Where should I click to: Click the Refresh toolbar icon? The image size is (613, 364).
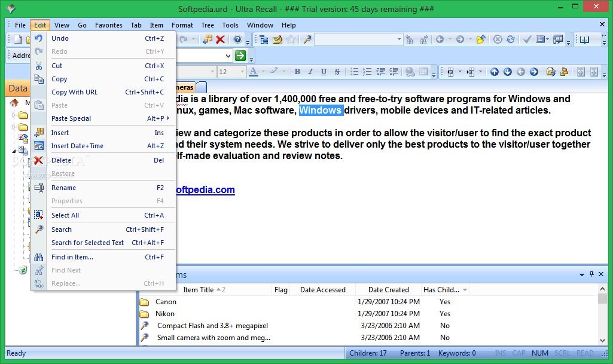(x=511, y=39)
